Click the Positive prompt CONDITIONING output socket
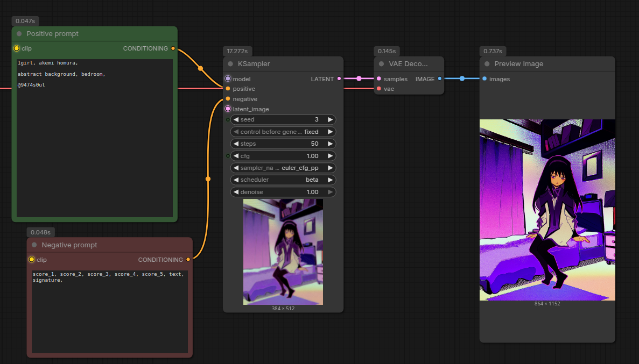The height and width of the screenshot is (364, 639). point(173,48)
